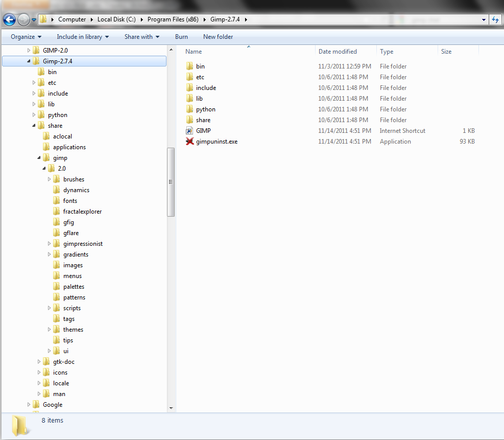Select the gtk-doc folder in tree

59,362
